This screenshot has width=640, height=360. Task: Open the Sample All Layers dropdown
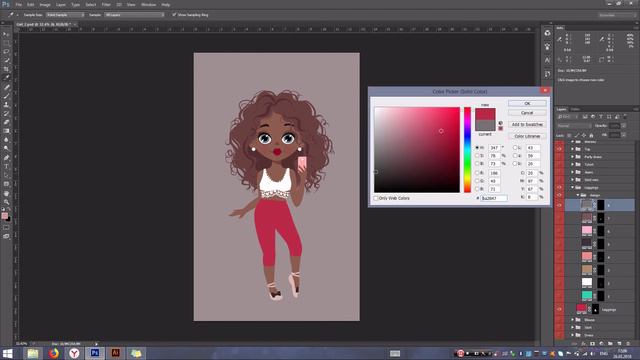coord(134,15)
